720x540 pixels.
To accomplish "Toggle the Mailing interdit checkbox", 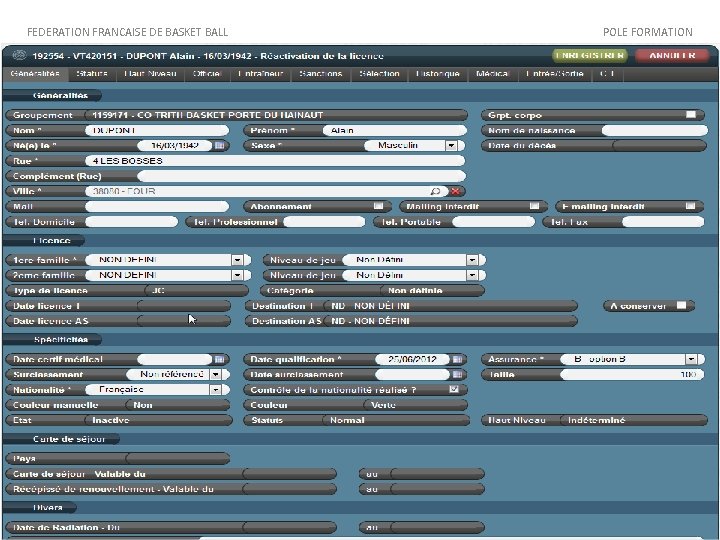I will pyautogui.click(x=534, y=206).
